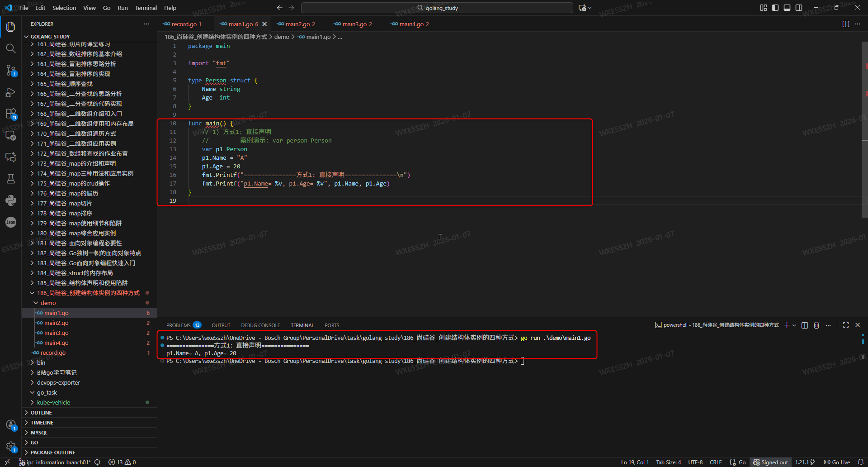Switch to the PORTS panel tab

point(332,325)
